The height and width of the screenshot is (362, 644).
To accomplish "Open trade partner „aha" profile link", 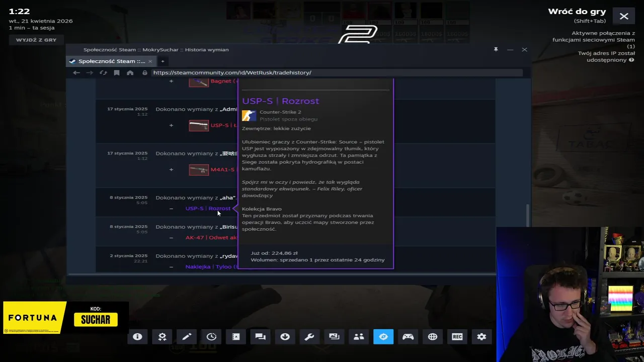I will [x=228, y=198].
